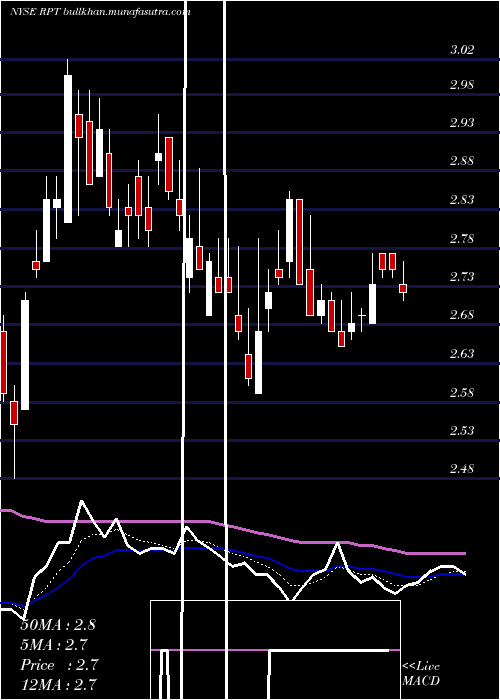
Task: Click the tallest white candlestick near 2.98
Action: click(x=68, y=149)
